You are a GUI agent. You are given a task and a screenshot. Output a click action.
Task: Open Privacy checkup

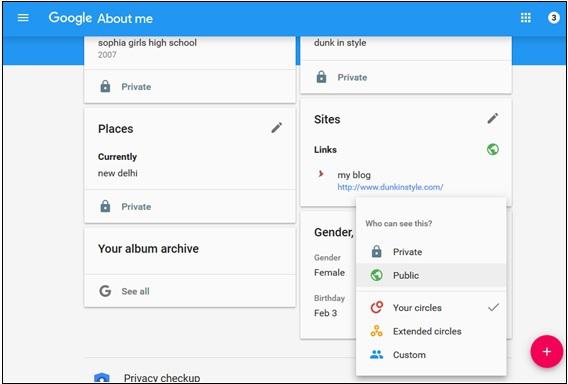coord(162,378)
